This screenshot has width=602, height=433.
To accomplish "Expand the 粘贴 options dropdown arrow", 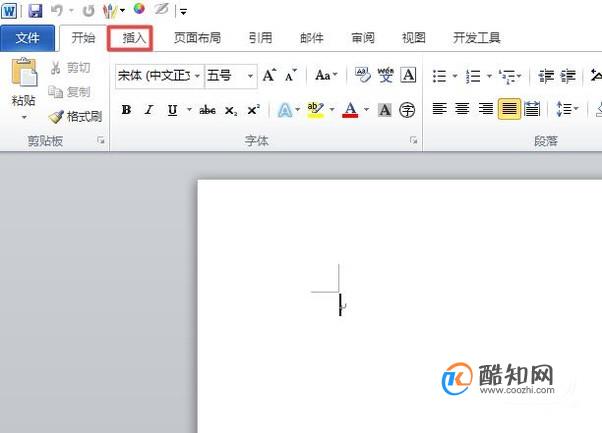I will [24, 117].
